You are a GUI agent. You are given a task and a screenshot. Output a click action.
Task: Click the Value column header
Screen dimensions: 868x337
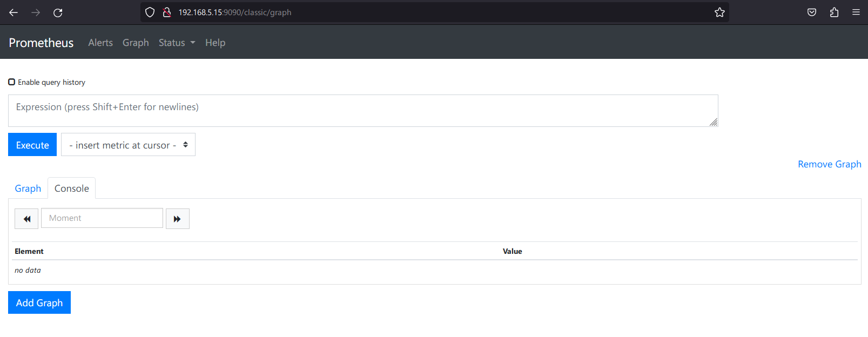pyautogui.click(x=512, y=251)
